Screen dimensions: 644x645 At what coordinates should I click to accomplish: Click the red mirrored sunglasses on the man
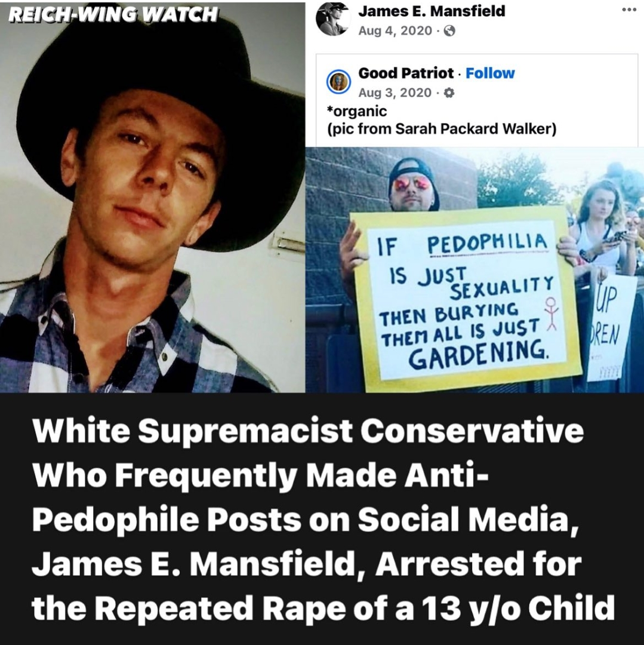click(x=412, y=182)
